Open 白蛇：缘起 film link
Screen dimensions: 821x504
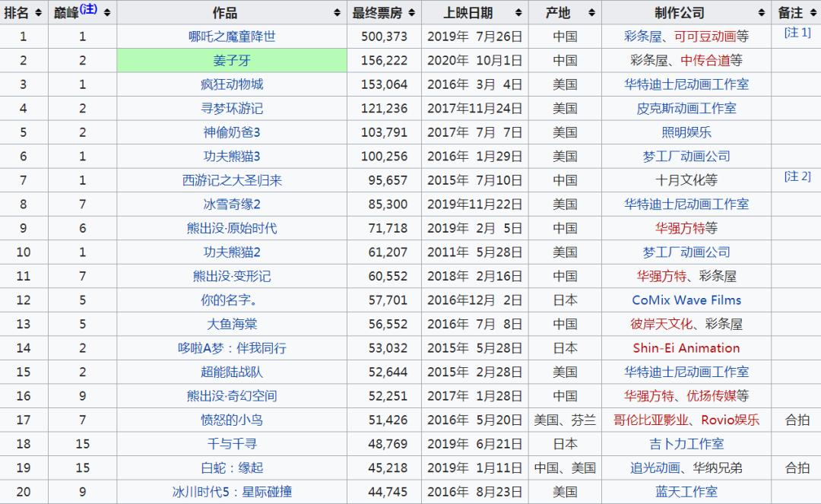pos(232,468)
